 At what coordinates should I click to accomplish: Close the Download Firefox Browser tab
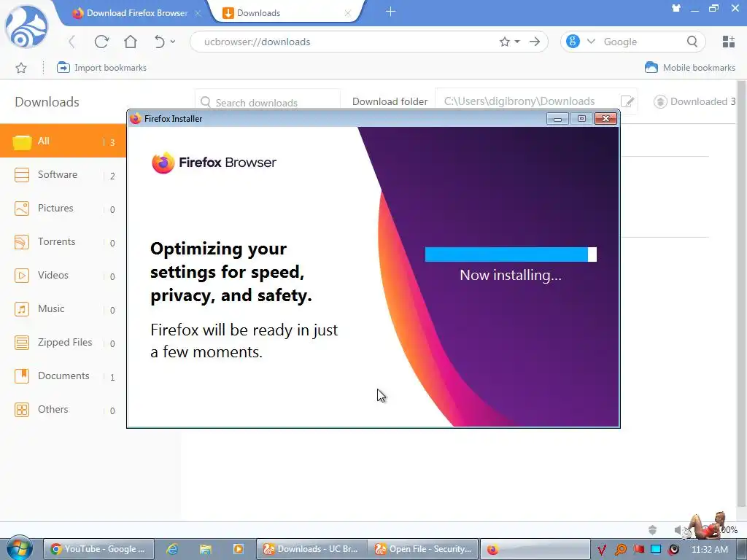(198, 13)
